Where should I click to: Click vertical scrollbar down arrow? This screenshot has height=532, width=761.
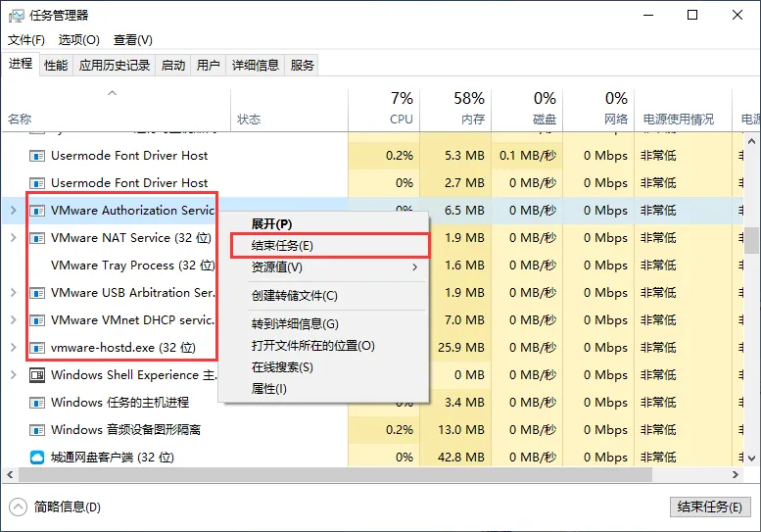[752, 458]
